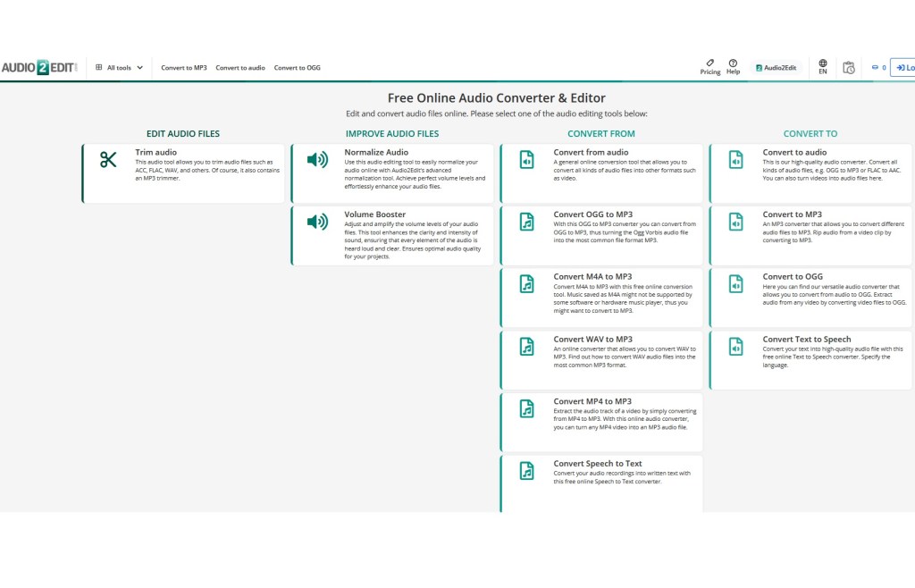The width and height of the screenshot is (915, 588).
Task: Click the Log in button
Action: 902,68
